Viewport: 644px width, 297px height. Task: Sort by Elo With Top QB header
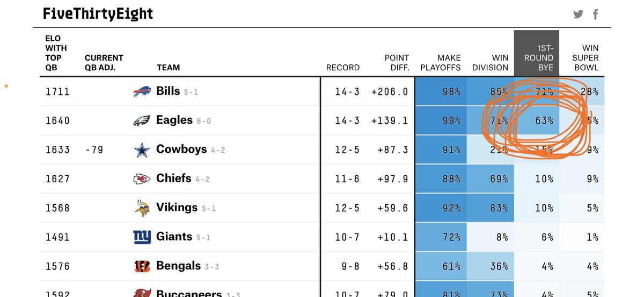click(x=54, y=53)
